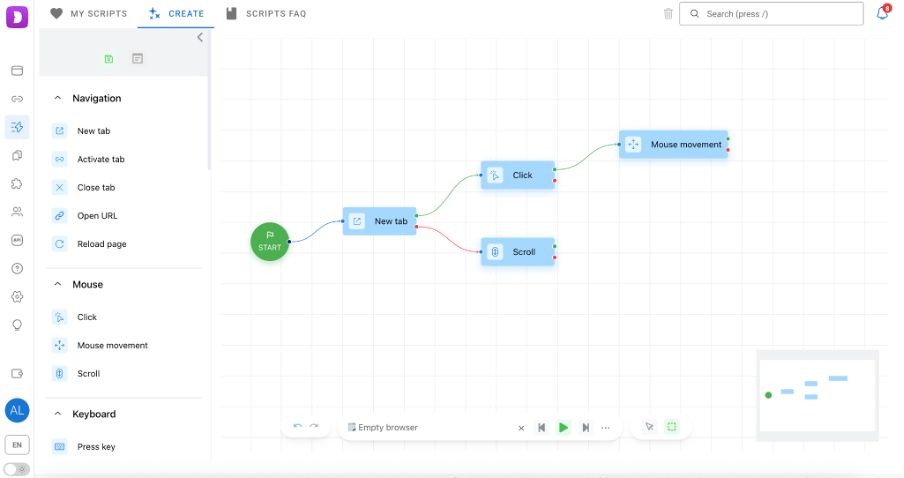
Task: Collapse the left panel with the chevron
Action: point(200,37)
